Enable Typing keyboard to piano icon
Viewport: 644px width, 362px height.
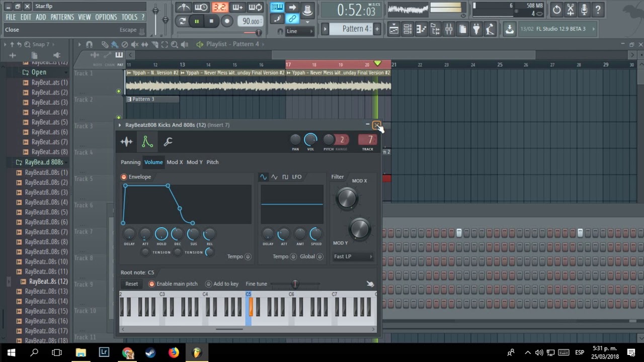[x=277, y=8]
